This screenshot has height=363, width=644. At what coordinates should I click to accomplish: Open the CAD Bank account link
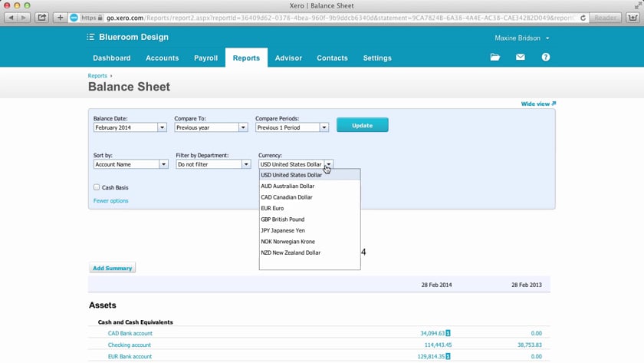click(x=130, y=333)
